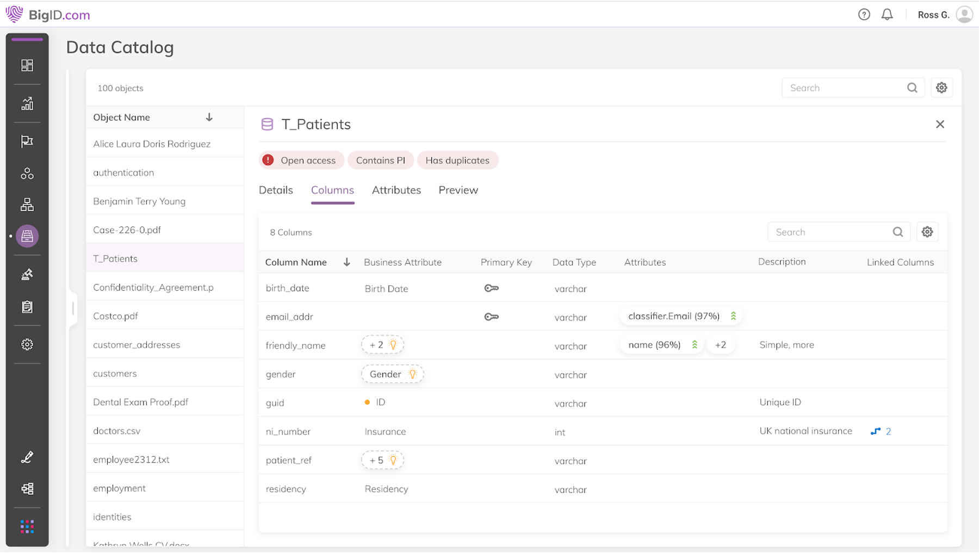Open the Preview tab for T_Patients
980x560 pixels.
click(458, 190)
